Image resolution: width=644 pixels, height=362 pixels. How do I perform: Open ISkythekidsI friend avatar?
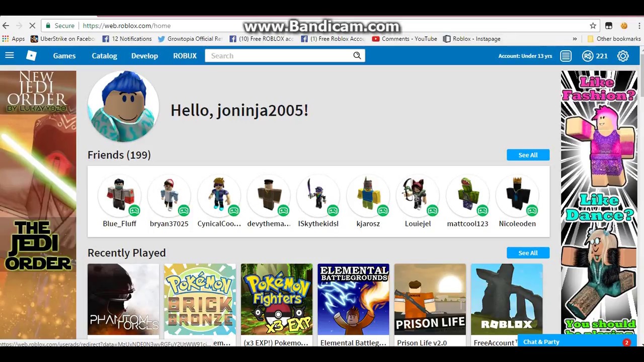[318, 195]
